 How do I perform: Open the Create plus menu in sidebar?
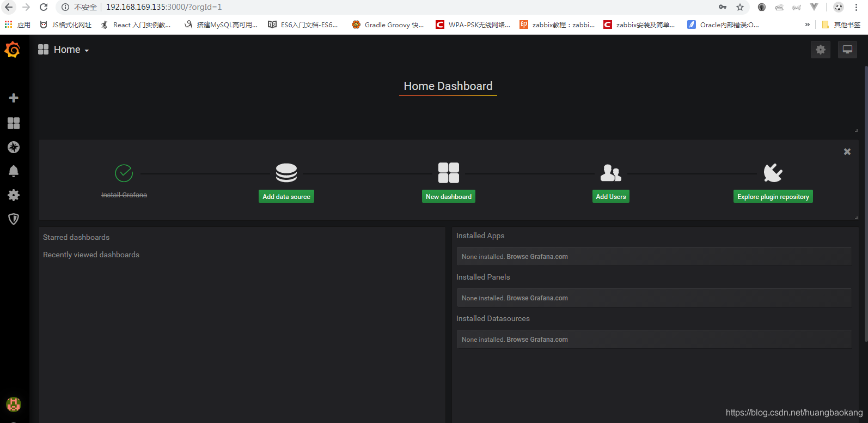14,98
